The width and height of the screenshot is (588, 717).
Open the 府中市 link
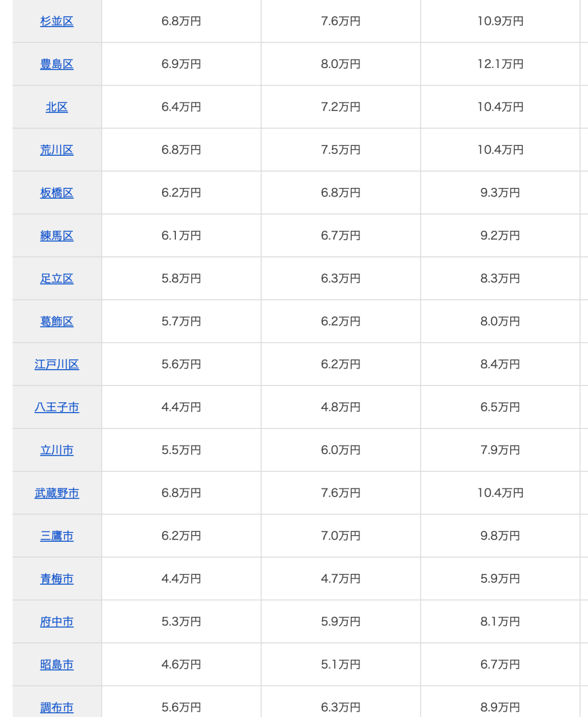tap(57, 622)
